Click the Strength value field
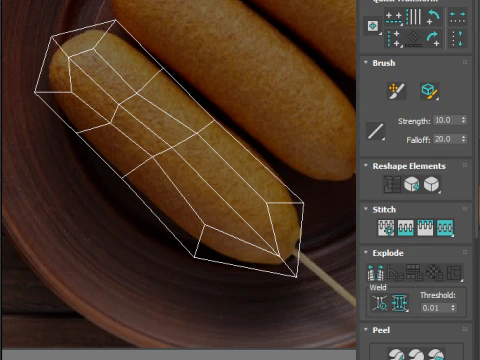 pos(447,120)
